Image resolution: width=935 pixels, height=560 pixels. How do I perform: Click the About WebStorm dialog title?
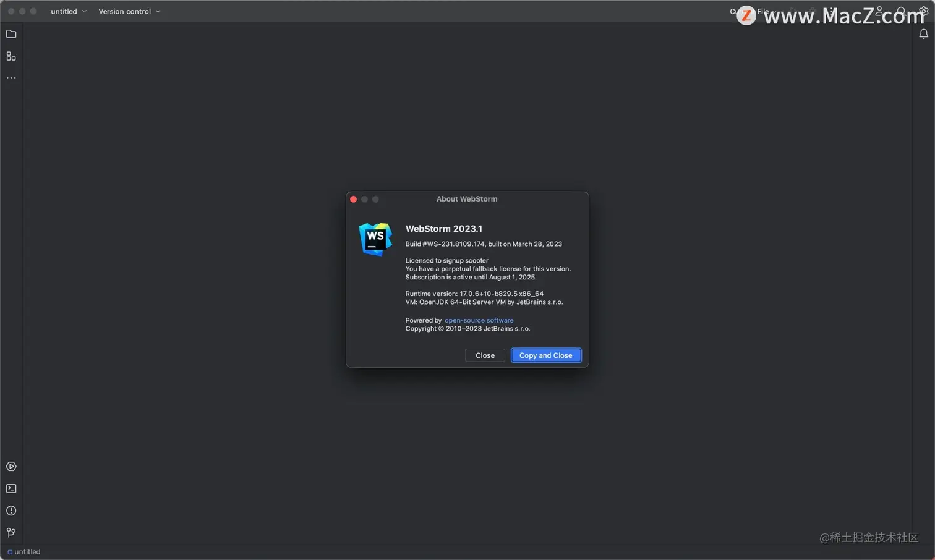tap(467, 199)
